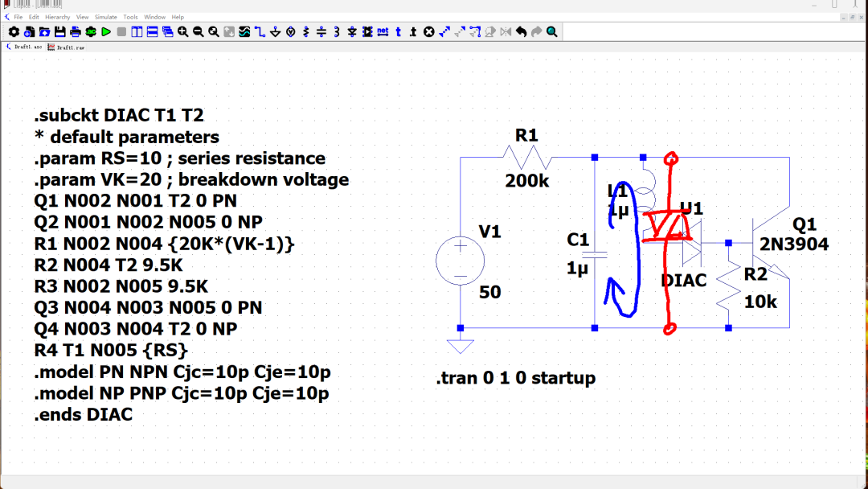Tile windows horizontally
This screenshot has width=868, height=489.
pyautogui.click(x=152, y=32)
